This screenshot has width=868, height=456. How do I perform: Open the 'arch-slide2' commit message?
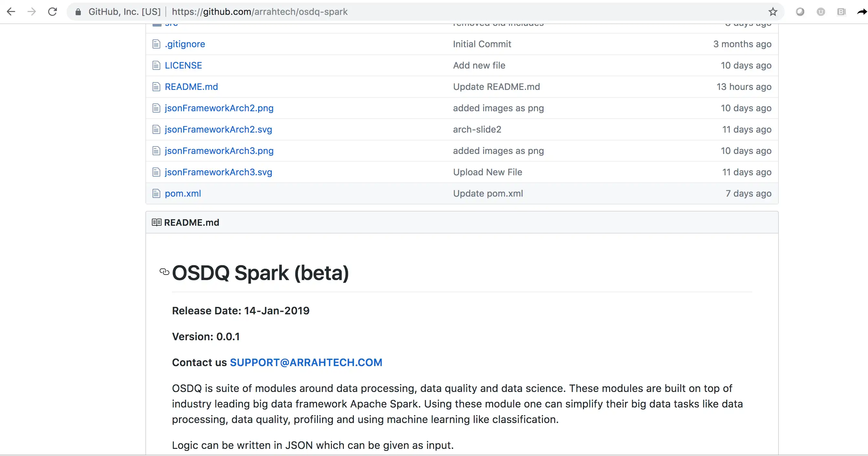[x=477, y=129]
